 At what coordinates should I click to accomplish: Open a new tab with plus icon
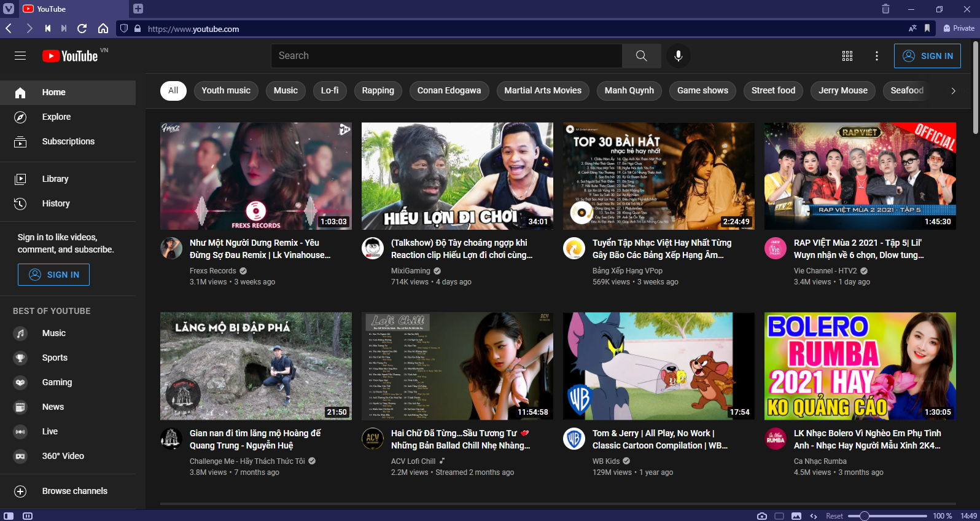(x=138, y=9)
